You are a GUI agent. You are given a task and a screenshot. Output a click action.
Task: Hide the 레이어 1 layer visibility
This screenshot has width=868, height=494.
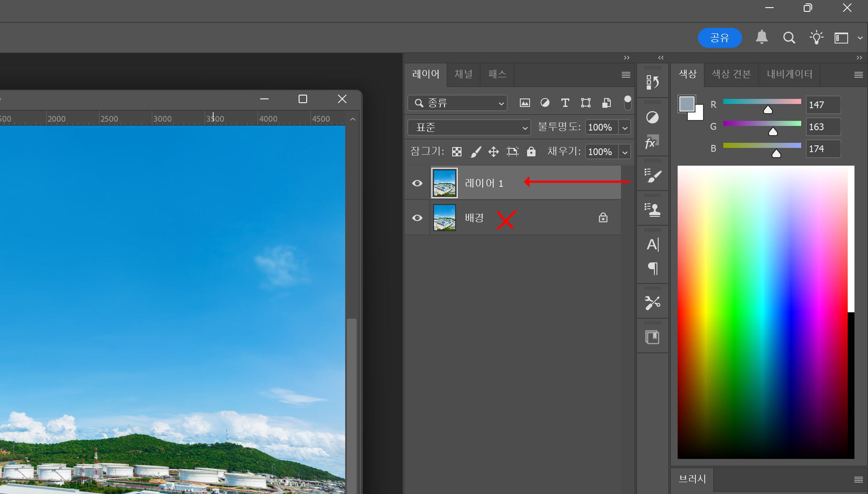(x=417, y=183)
